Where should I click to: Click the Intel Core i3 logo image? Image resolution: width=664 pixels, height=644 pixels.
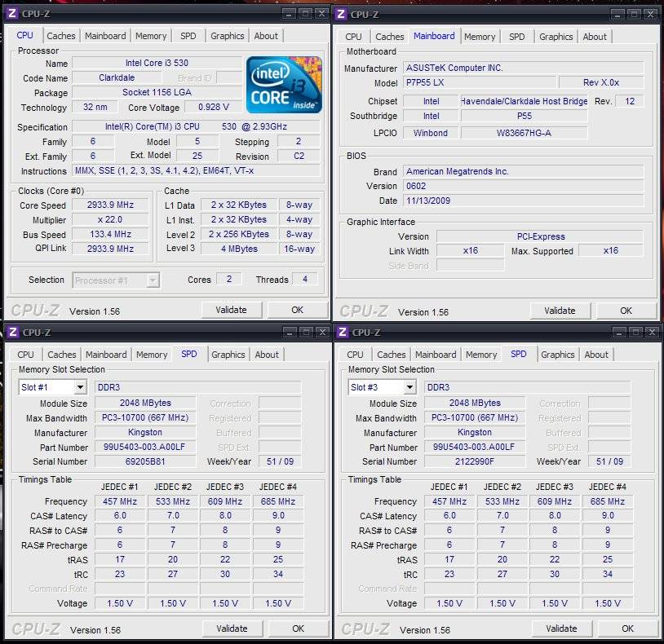284,85
